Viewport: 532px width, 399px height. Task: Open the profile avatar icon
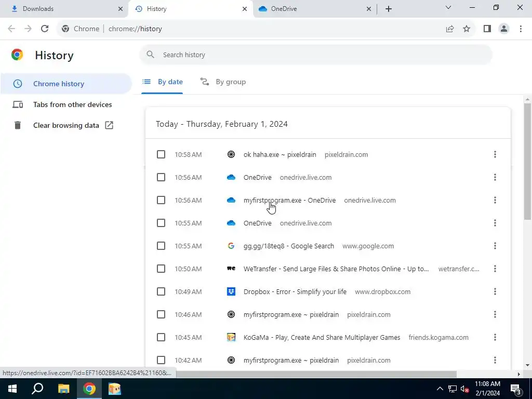[x=504, y=29]
